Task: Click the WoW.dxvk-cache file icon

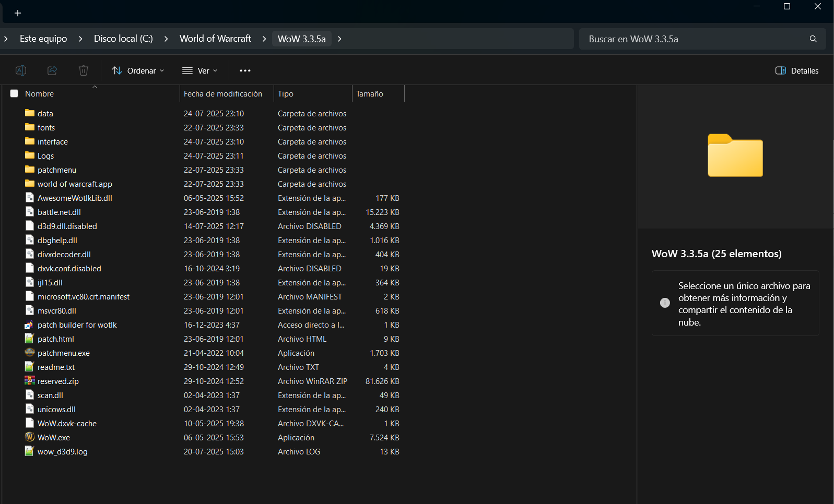Action: 30,423
